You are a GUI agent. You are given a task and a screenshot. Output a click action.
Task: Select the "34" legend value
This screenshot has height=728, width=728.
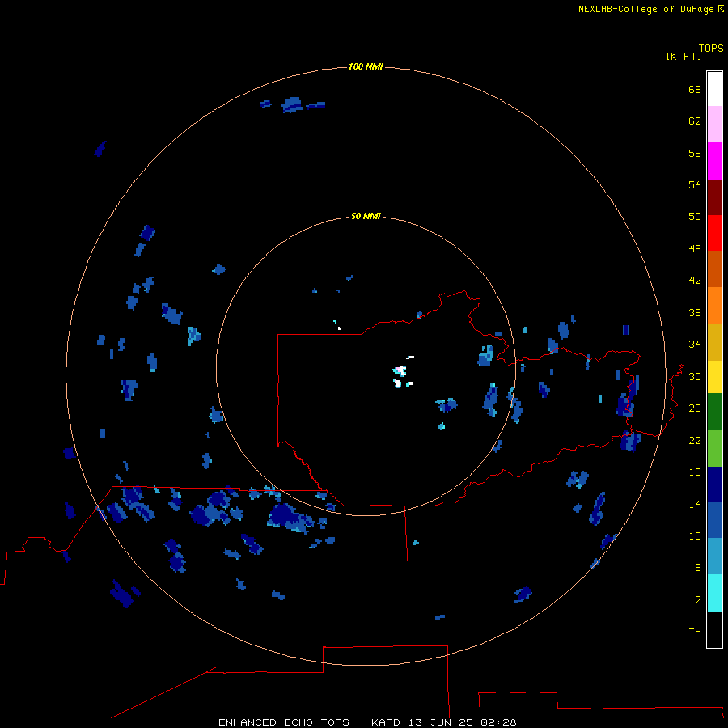pos(695,345)
